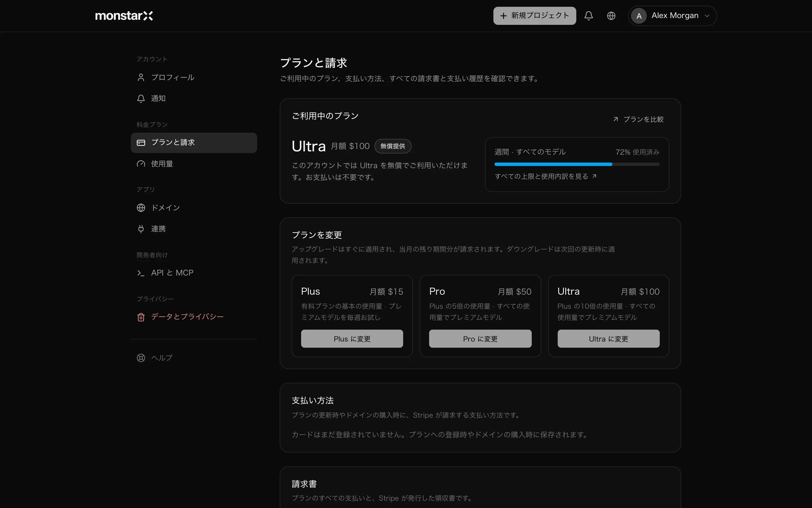The width and height of the screenshot is (812, 508).
Task: Open 連携 integrations in sidebar
Action: pyautogui.click(x=194, y=229)
